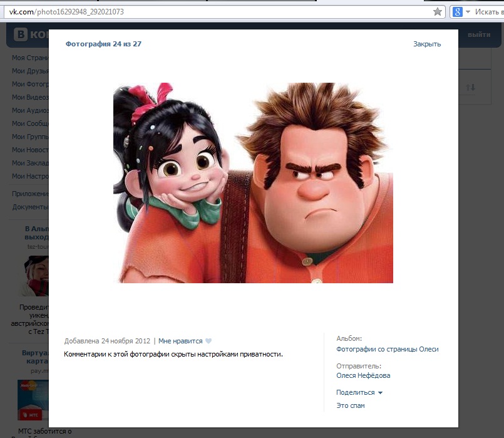This screenshot has height=438, width=504.
Task: Open album 'Фотографии со страницы Олеси'
Action: [x=388, y=349]
